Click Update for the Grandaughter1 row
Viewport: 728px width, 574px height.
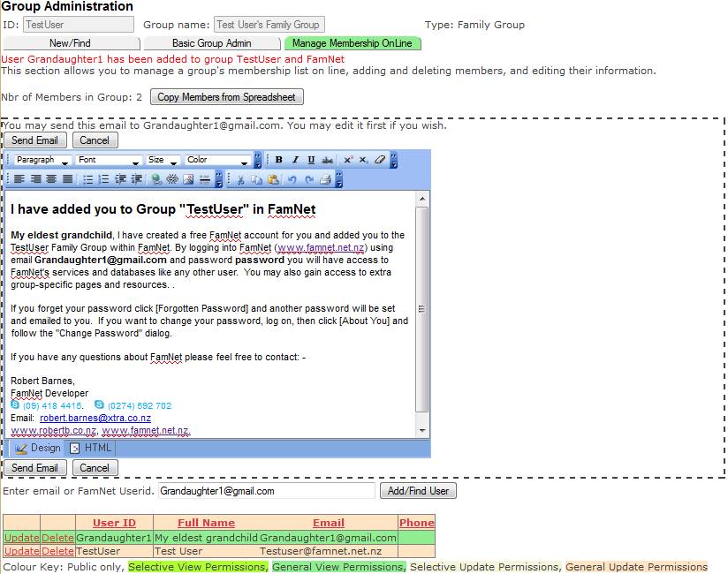22,537
